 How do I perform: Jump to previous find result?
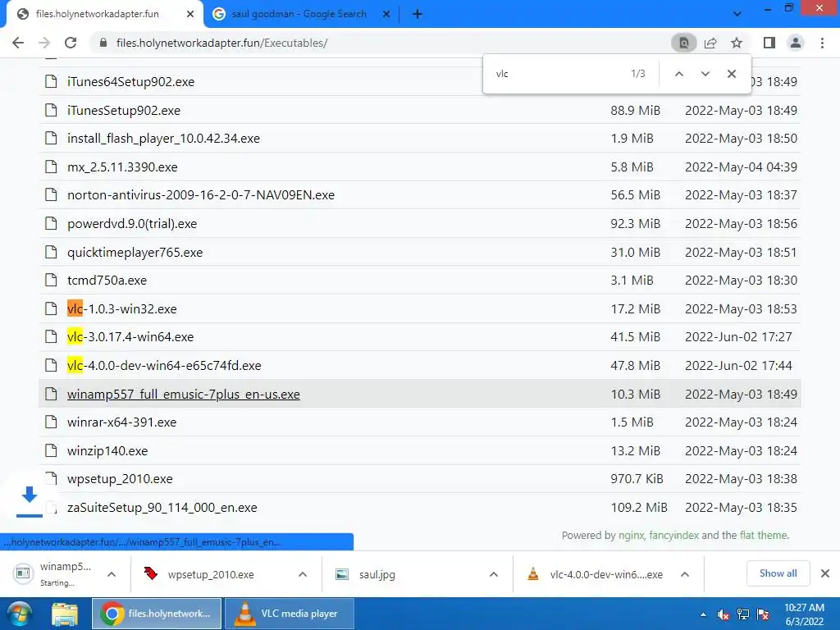(x=678, y=74)
